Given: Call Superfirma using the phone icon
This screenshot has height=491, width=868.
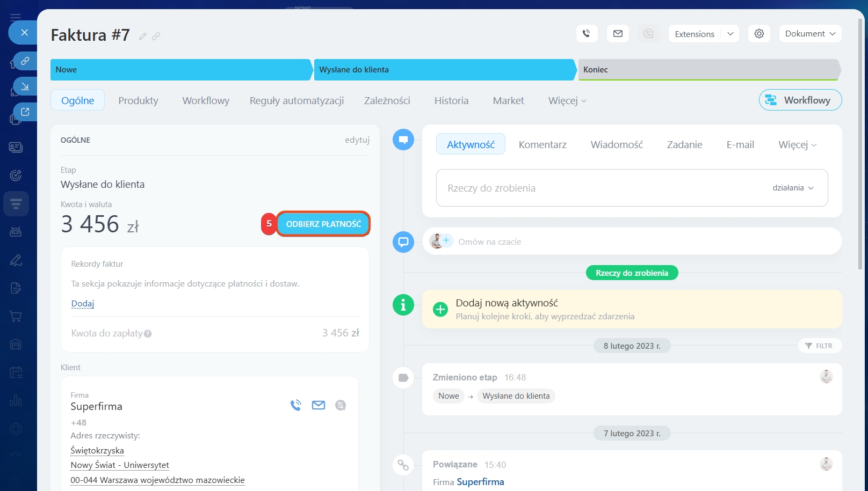Looking at the screenshot, I should (x=295, y=405).
